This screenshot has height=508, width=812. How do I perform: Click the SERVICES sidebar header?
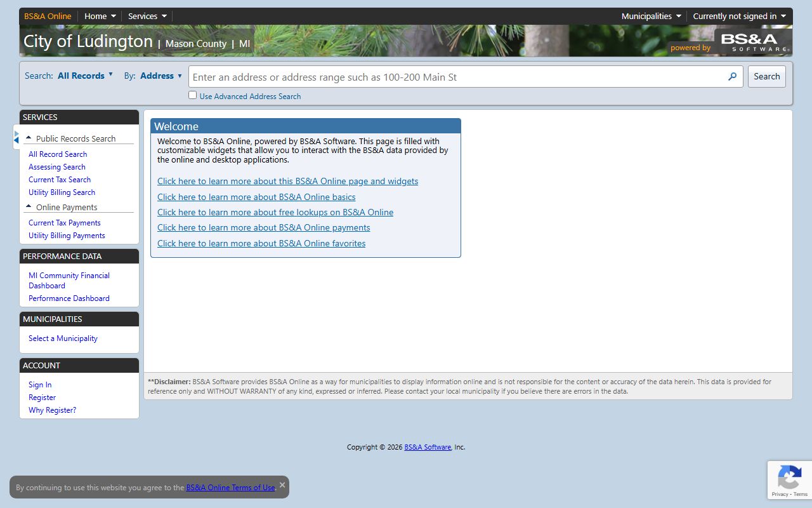(79, 117)
